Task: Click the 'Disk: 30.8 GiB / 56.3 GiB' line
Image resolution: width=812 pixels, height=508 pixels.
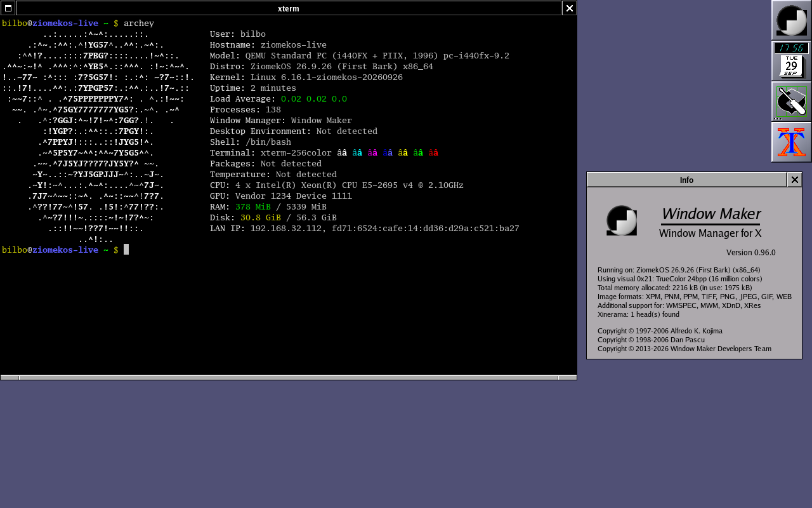Action: coord(273,218)
